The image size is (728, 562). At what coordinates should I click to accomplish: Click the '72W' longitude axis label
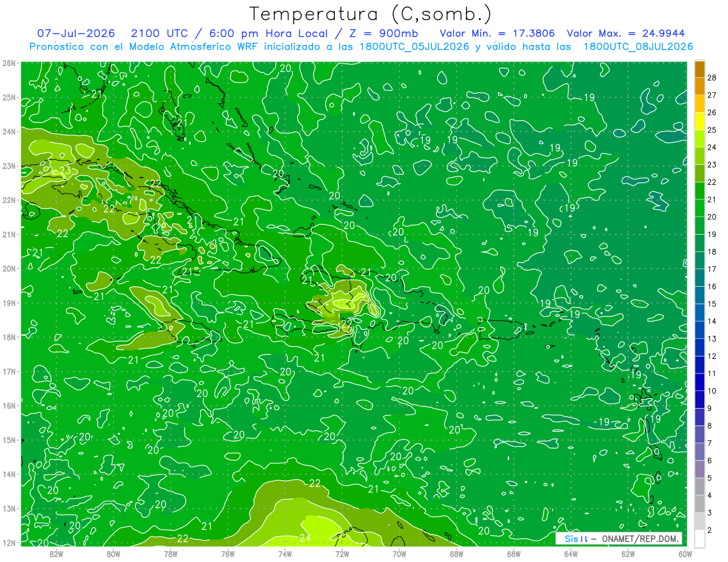click(x=342, y=553)
